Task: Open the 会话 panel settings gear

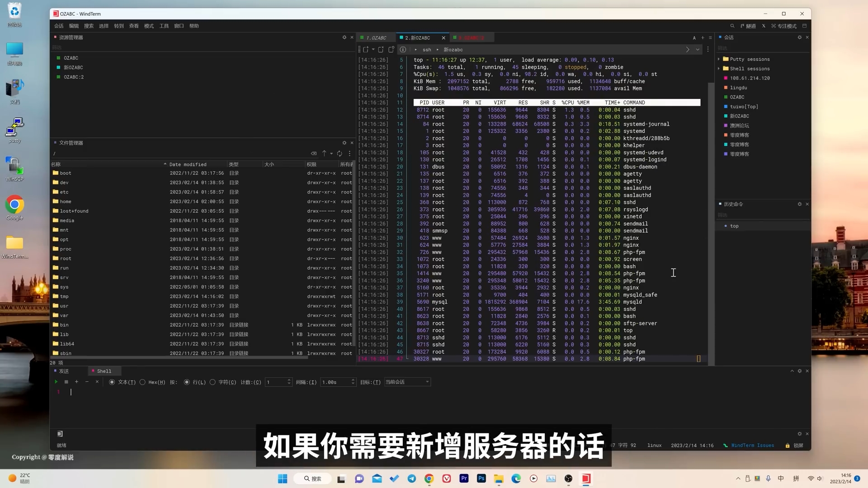Action: tap(799, 37)
